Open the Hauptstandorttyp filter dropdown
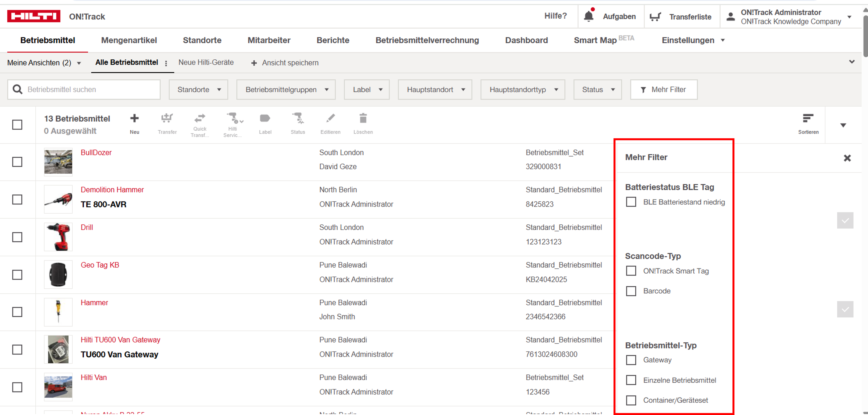 (523, 90)
